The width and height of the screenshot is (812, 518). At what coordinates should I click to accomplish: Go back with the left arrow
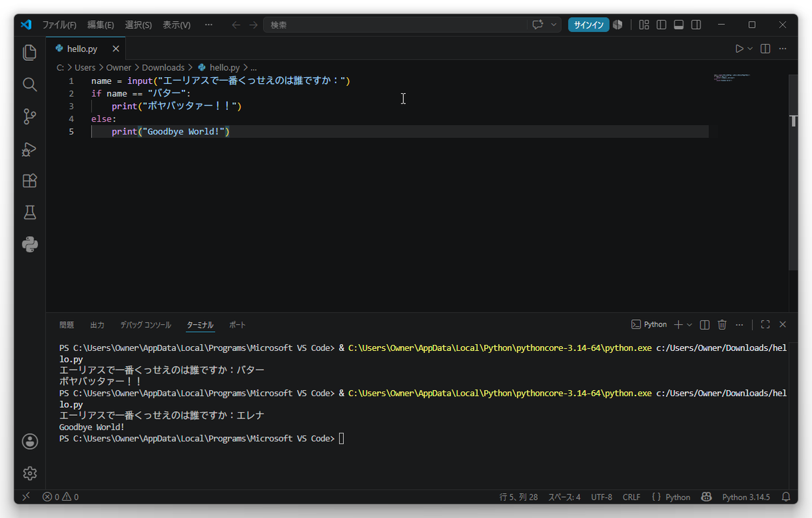coord(236,24)
